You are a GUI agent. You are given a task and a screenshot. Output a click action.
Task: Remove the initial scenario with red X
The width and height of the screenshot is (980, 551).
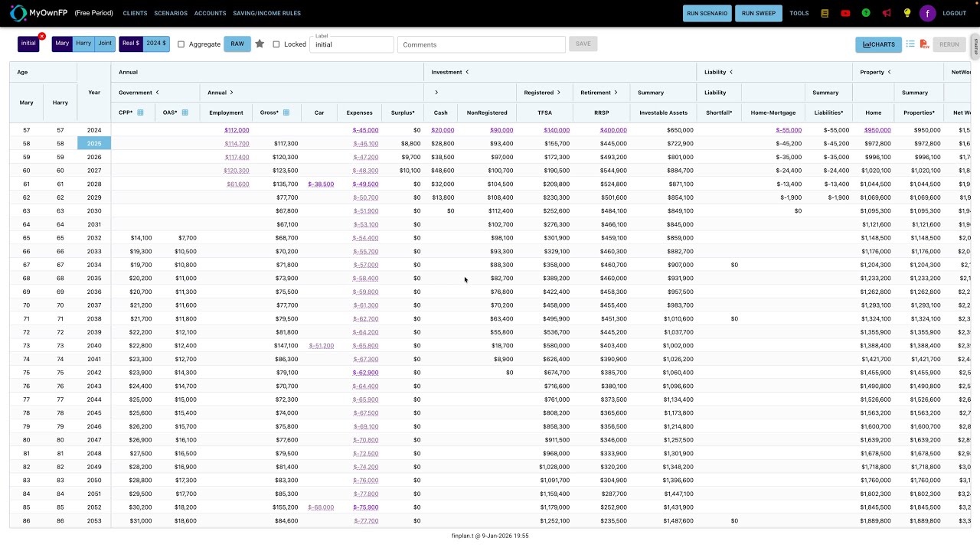[x=41, y=37]
